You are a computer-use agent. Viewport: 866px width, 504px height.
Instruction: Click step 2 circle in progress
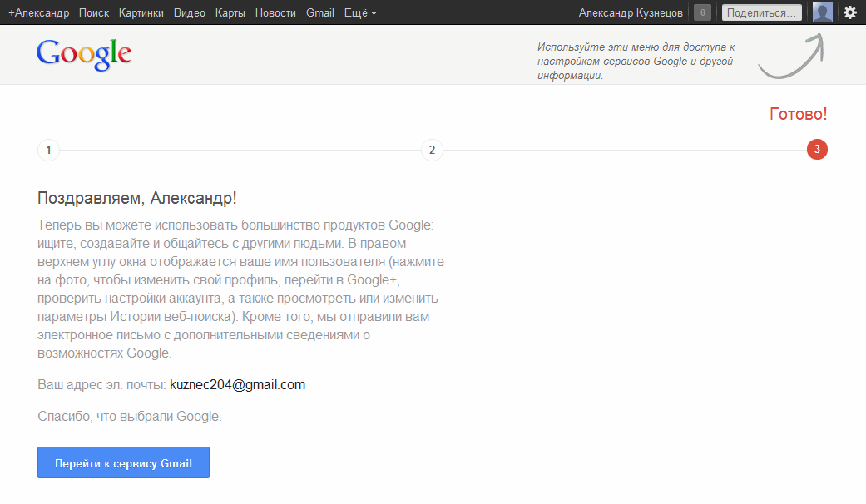[432, 150]
